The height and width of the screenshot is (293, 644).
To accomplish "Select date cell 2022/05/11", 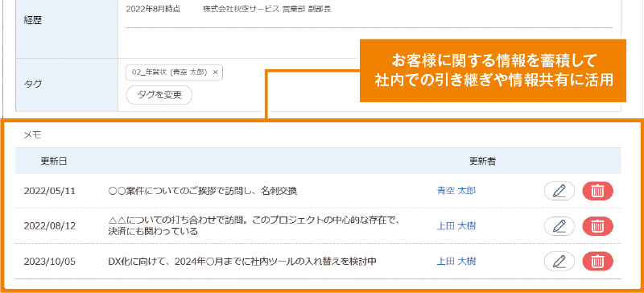I will tap(50, 191).
